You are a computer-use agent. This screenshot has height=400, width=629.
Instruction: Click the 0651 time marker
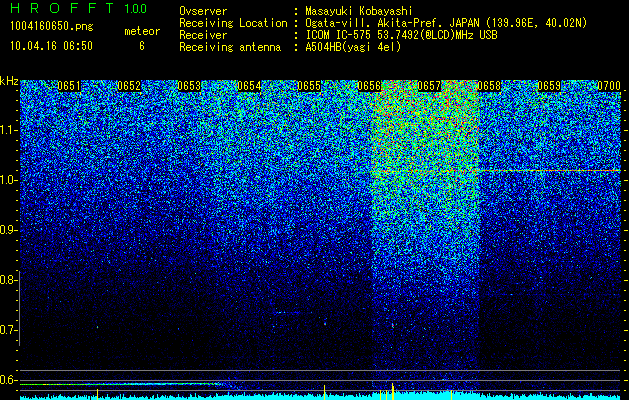tap(69, 86)
